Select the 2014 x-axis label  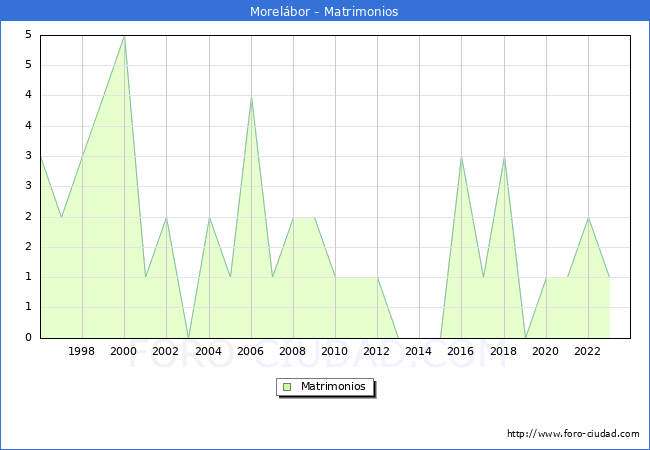tap(419, 351)
